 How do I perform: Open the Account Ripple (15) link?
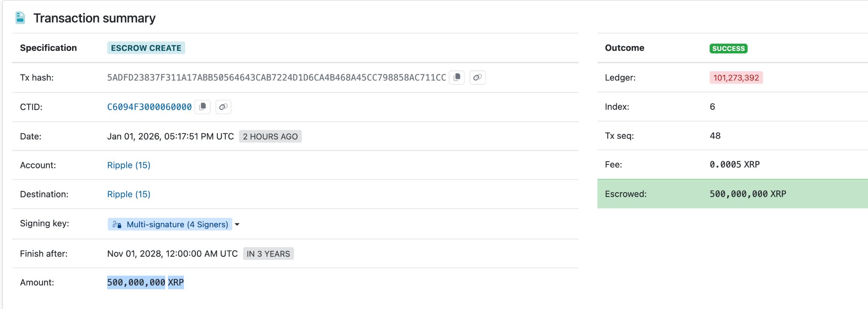pos(128,165)
